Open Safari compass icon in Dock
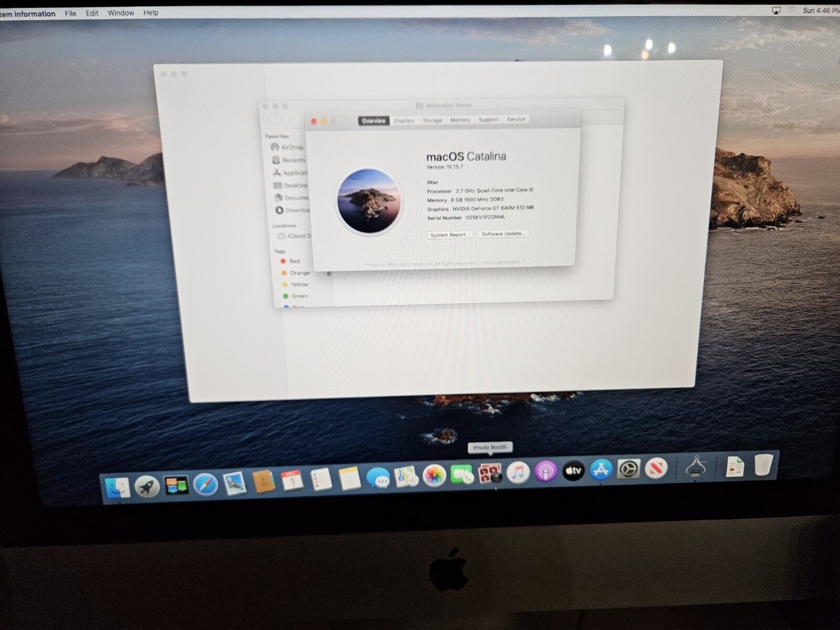The width and height of the screenshot is (840, 630). [x=205, y=484]
